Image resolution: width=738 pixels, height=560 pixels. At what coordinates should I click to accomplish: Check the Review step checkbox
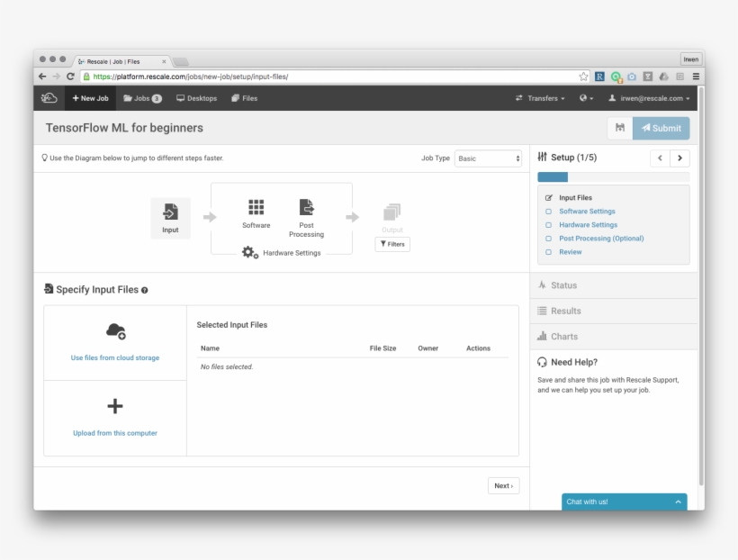coord(549,252)
